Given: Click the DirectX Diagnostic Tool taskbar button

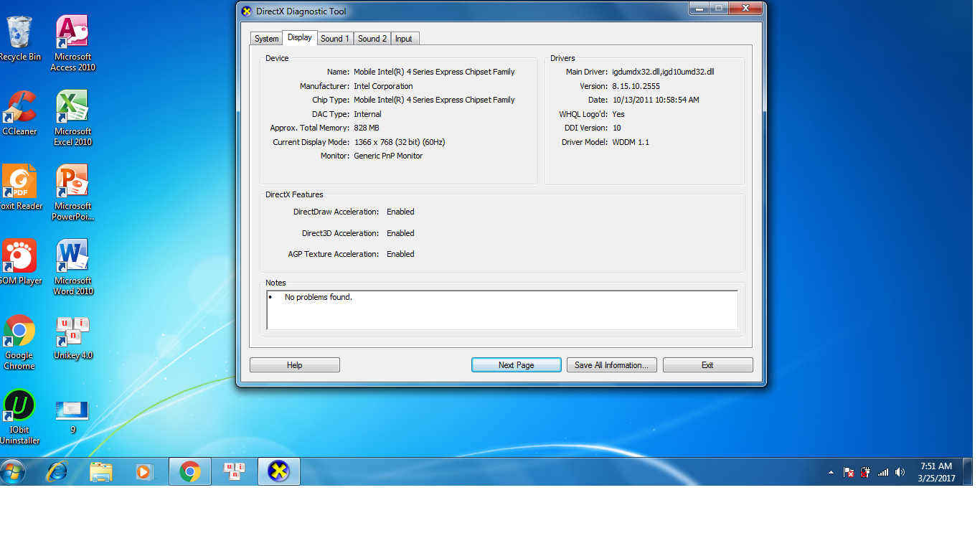Looking at the screenshot, I should (279, 471).
